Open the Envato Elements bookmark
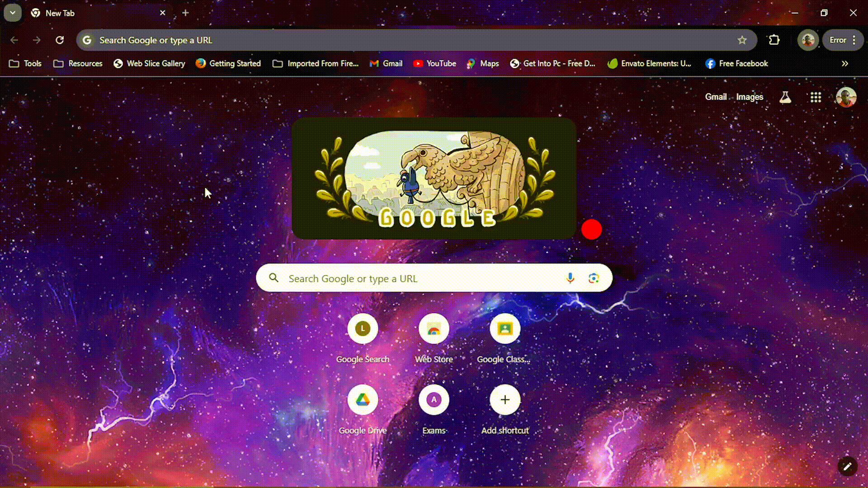This screenshot has height=488, width=868. click(x=649, y=64)
